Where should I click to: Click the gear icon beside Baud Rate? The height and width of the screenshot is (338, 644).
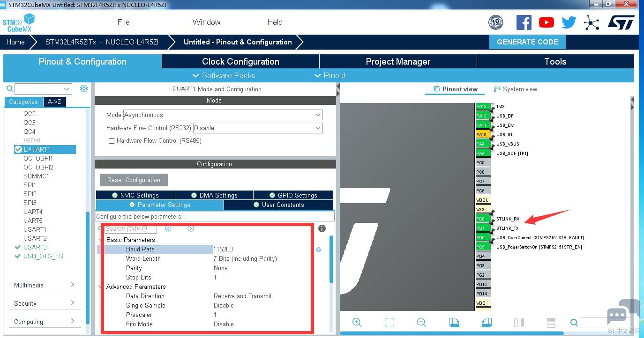coord(319,250)
